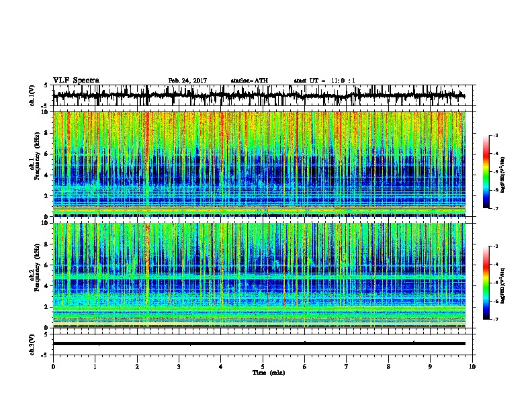Image resolution: width=532 pixels, height=411 pixels.
Task: Click the time axis tick label "9"
Action: point(430,367)
